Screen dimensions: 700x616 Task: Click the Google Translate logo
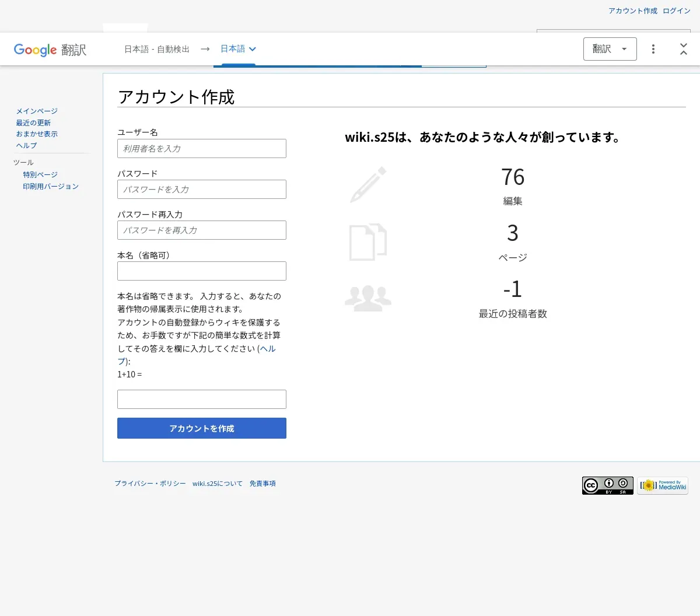[x=50, y=50]
